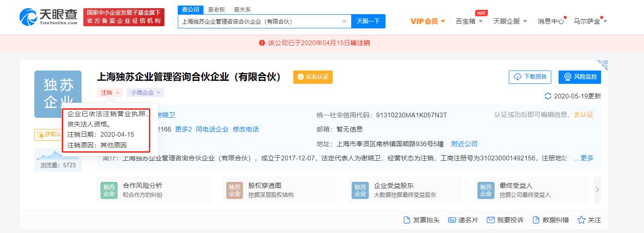
Task: Collapse the 注销 status tag
Action: [110, 92]
